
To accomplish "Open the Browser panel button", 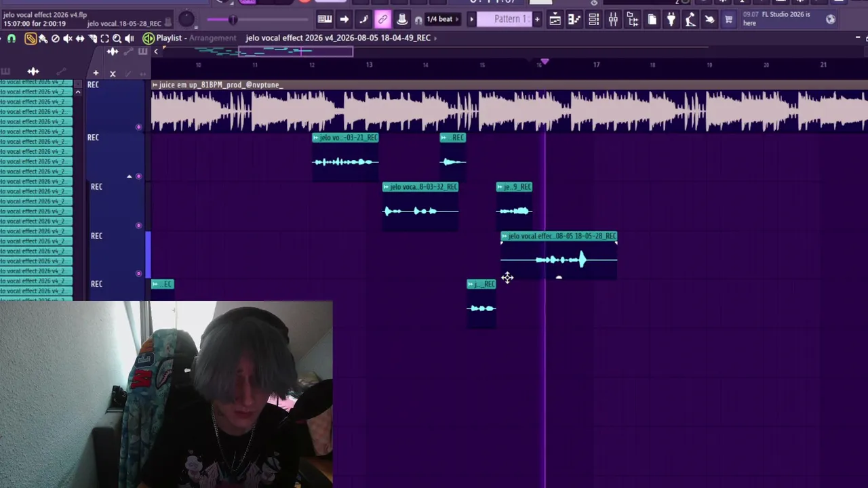I will tap(633, 19).
